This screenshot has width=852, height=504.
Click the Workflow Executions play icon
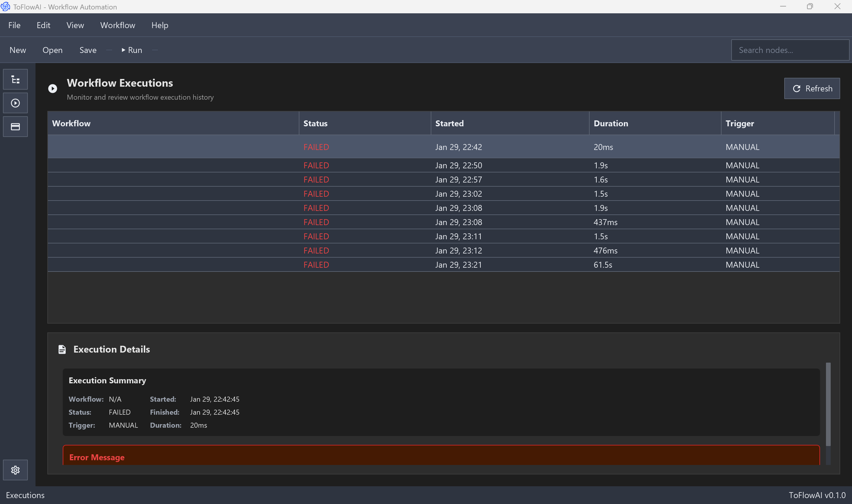[x=53, y=89]
